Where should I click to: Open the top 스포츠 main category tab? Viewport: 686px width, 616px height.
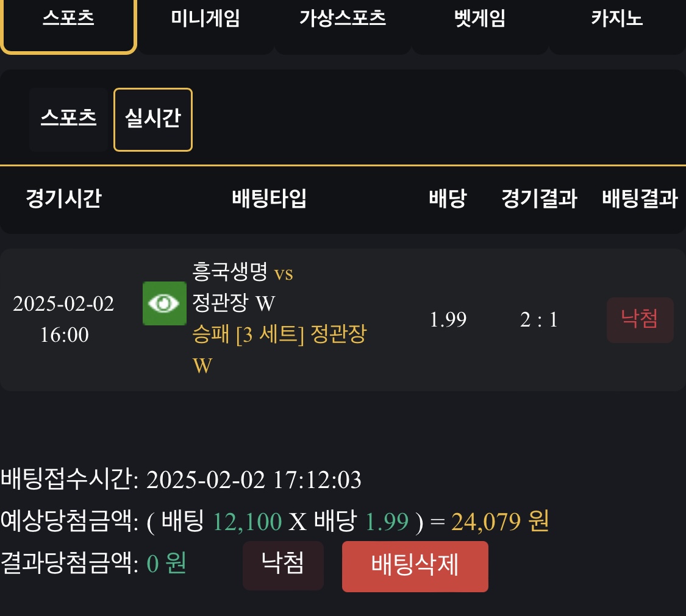(x=68, y=19)
